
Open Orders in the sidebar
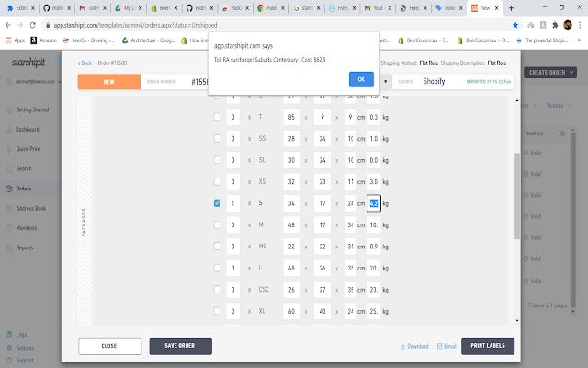coord(23,189)
